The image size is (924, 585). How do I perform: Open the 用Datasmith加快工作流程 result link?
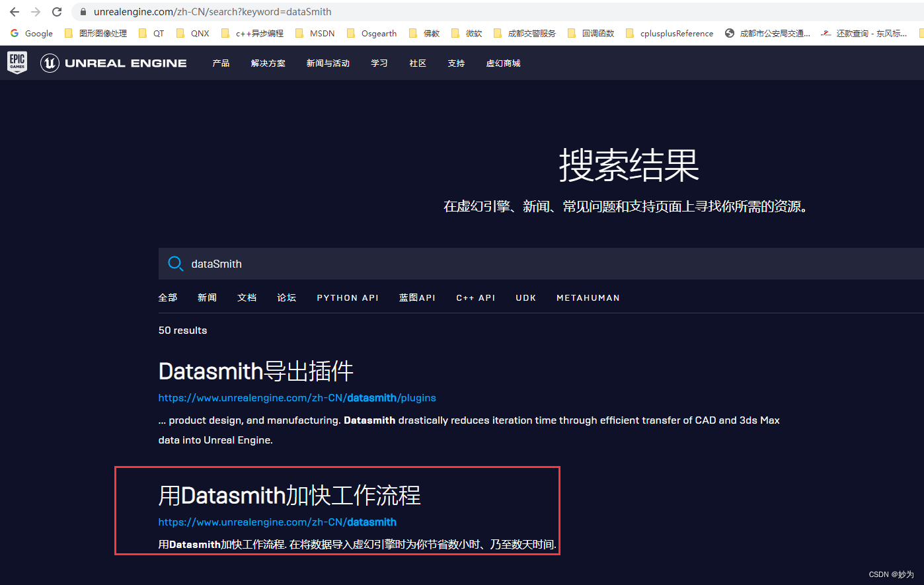pyautogui.click(x=289, y=496)
